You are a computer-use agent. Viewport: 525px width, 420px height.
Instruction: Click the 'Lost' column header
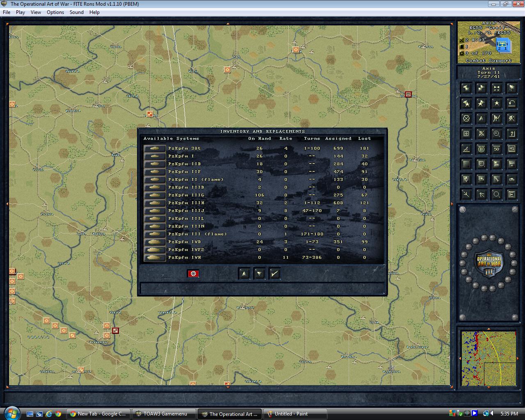[x=364, y=139]
